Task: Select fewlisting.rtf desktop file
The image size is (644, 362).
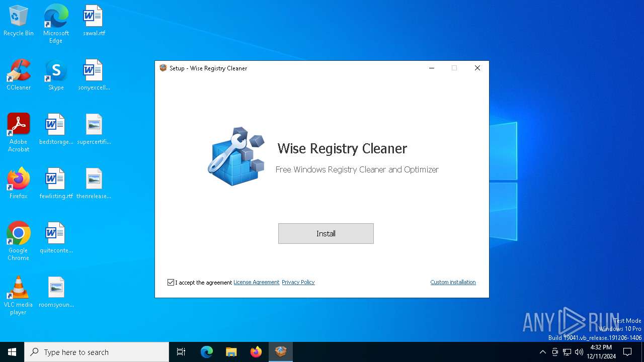Action: pos(56,184)
